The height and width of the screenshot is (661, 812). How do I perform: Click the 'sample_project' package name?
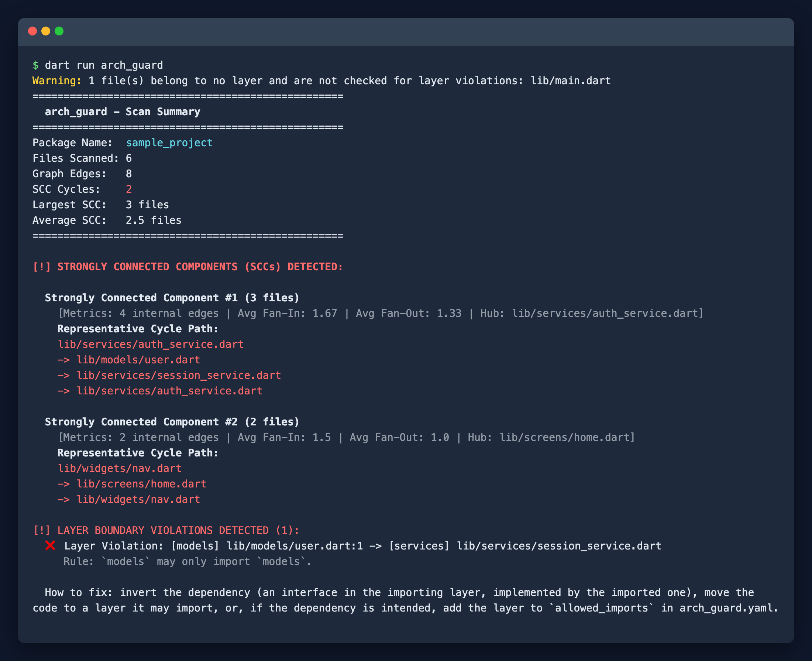pos(169,143)
